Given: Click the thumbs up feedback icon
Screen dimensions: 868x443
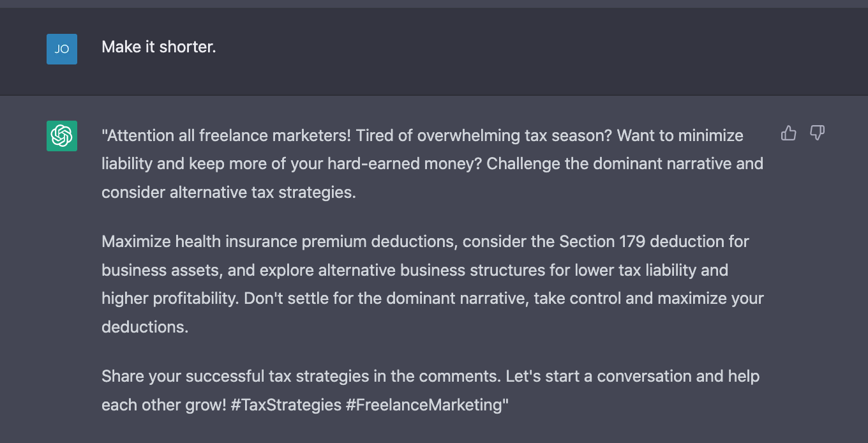Looking at the screenshot, I should point(789,133).
